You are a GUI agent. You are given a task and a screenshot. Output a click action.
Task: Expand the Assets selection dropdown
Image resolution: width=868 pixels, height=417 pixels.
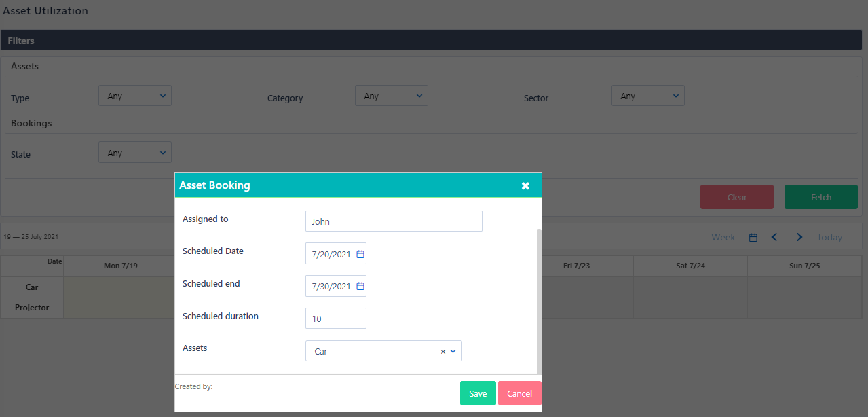click(x=453, y=351)
